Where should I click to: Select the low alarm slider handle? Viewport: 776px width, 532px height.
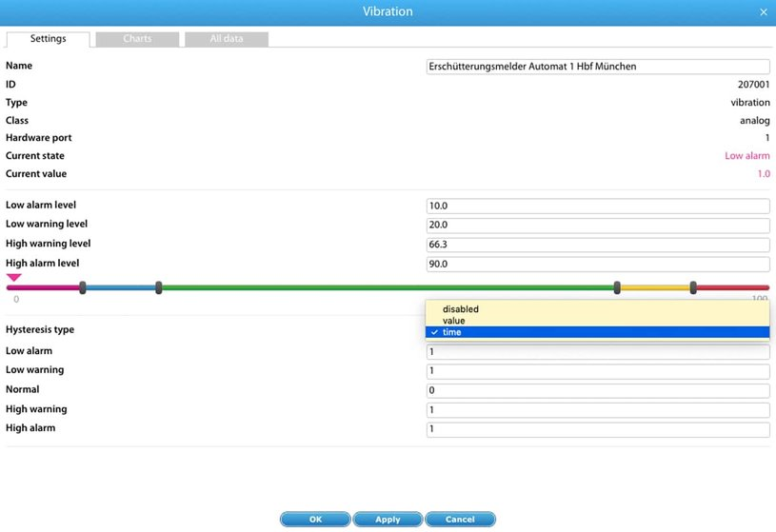coord(83,286)
